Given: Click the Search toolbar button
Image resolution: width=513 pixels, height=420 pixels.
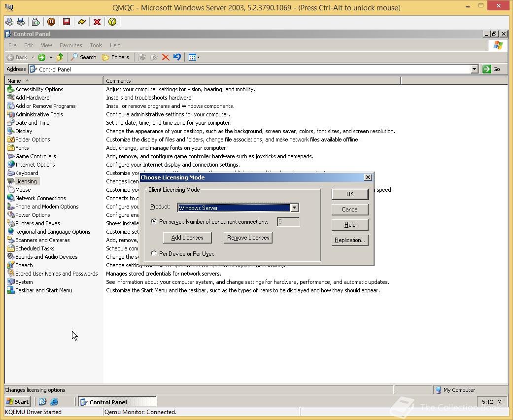Looking at the screenshot, I should click(x=84, y=57).
